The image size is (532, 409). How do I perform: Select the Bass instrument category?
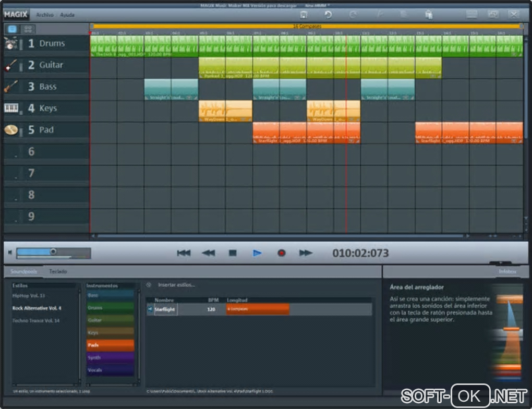pyautogui.click(x=110, y=295)
